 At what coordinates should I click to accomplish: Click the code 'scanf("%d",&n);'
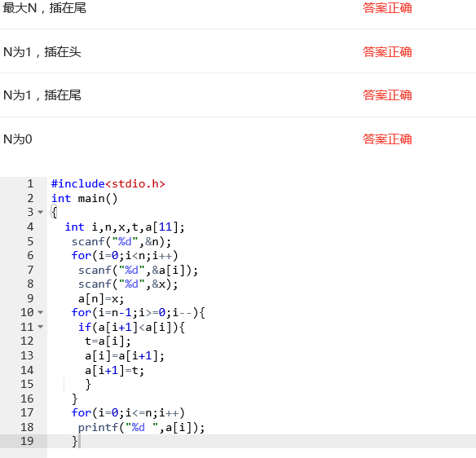click(121, 241)
